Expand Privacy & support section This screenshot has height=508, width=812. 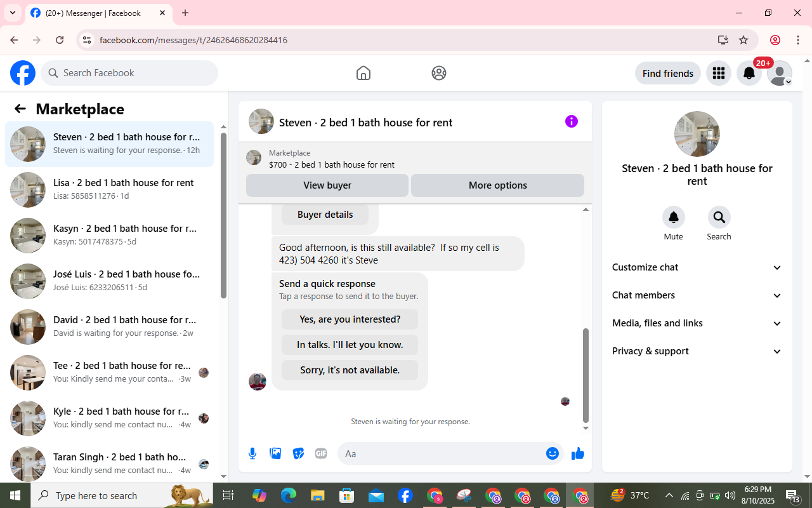point(697,351)
